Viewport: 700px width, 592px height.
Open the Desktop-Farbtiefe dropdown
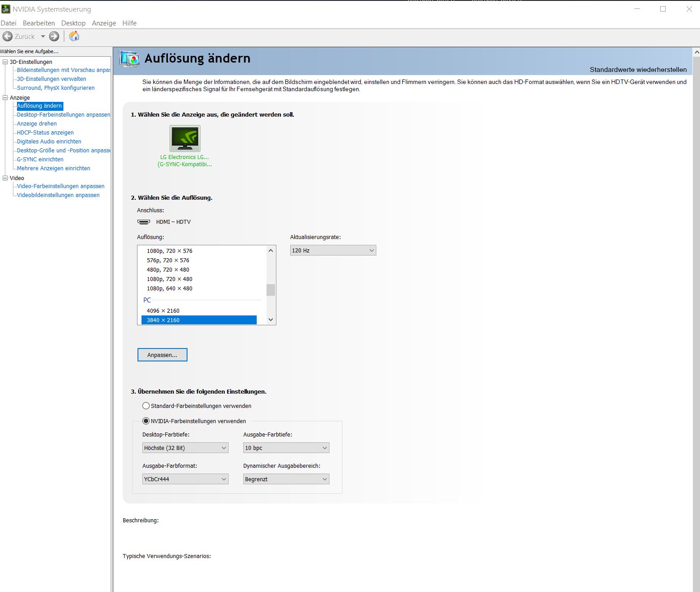185,448
